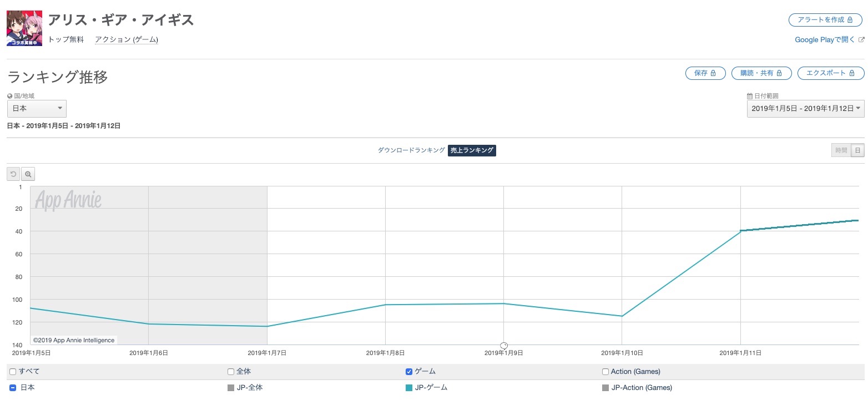Toggle the 日本 row checkbox
The image size is (868, 405).
(13, 388)
